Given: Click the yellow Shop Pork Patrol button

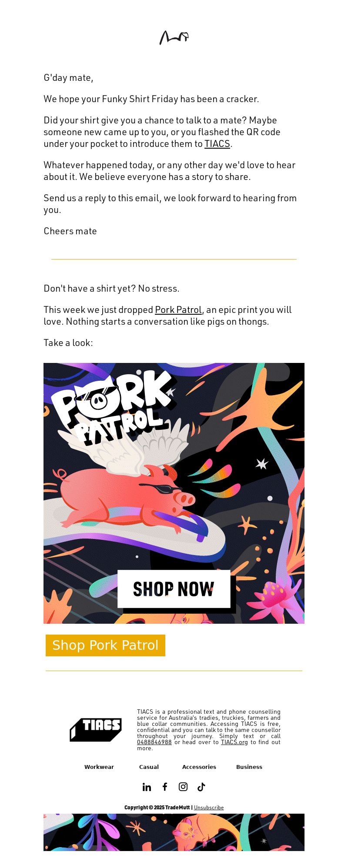Looking at the screenshot, I should tap(105, 645).
